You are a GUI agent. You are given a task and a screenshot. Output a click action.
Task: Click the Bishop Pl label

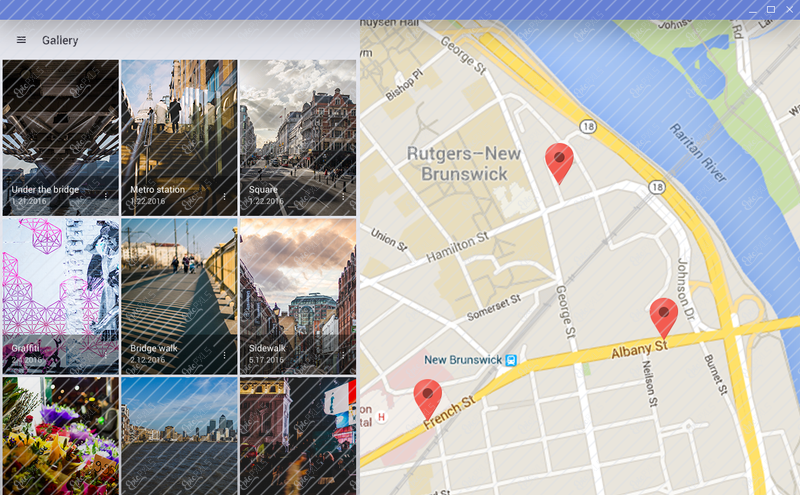405,85
